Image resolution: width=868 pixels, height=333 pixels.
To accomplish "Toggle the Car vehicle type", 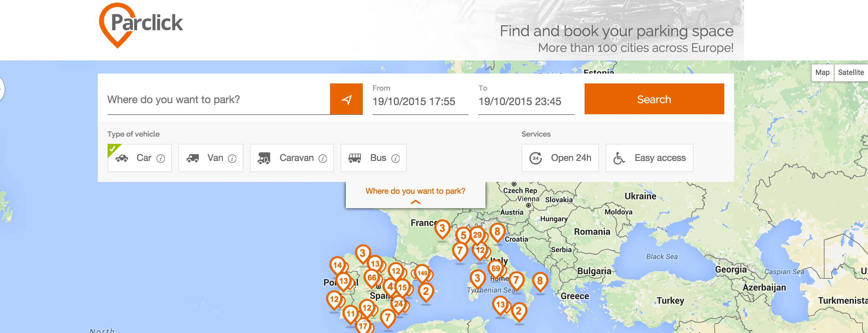I will pyautogui.click(x=139, y=158).
